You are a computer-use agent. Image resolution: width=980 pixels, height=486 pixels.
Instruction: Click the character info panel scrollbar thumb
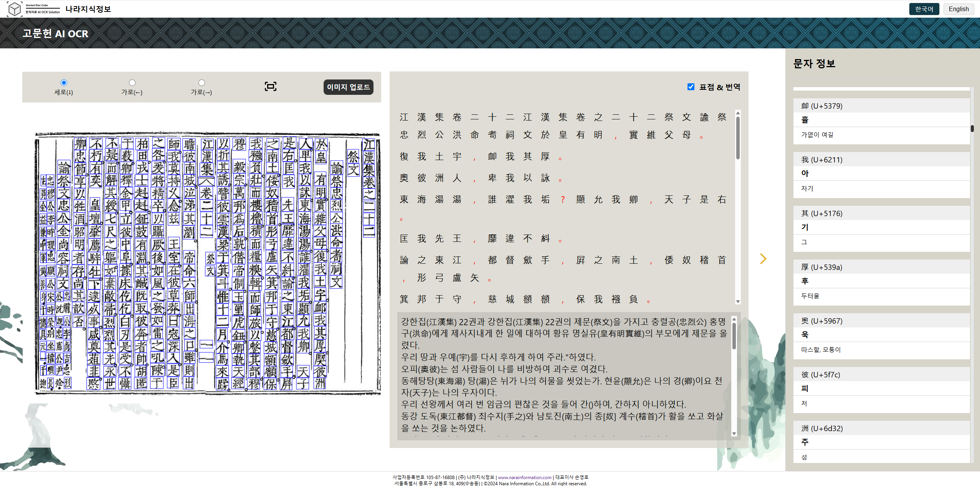[972, 128]
